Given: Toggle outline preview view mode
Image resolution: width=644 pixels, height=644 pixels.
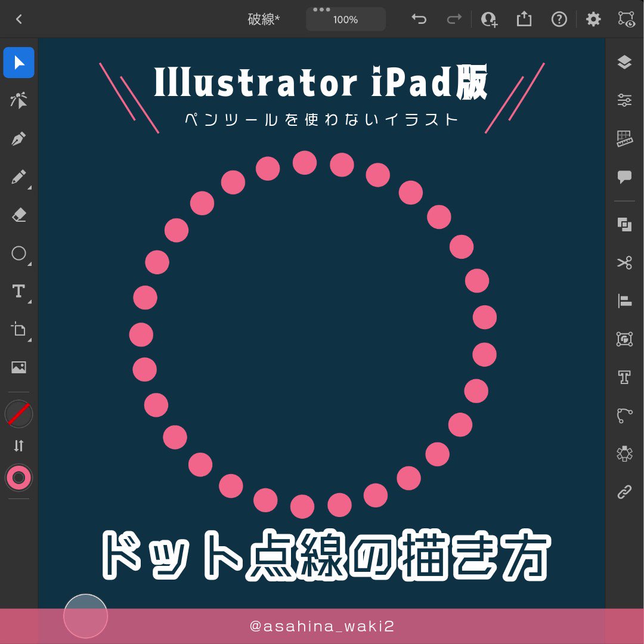Looking at the screenshot, I should tap(626, 19).
